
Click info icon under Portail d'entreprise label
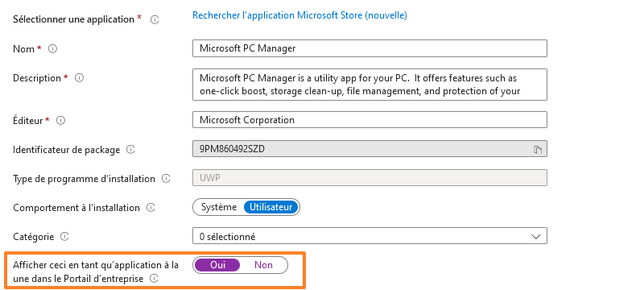pyautogui.click(x=154, y=279)
